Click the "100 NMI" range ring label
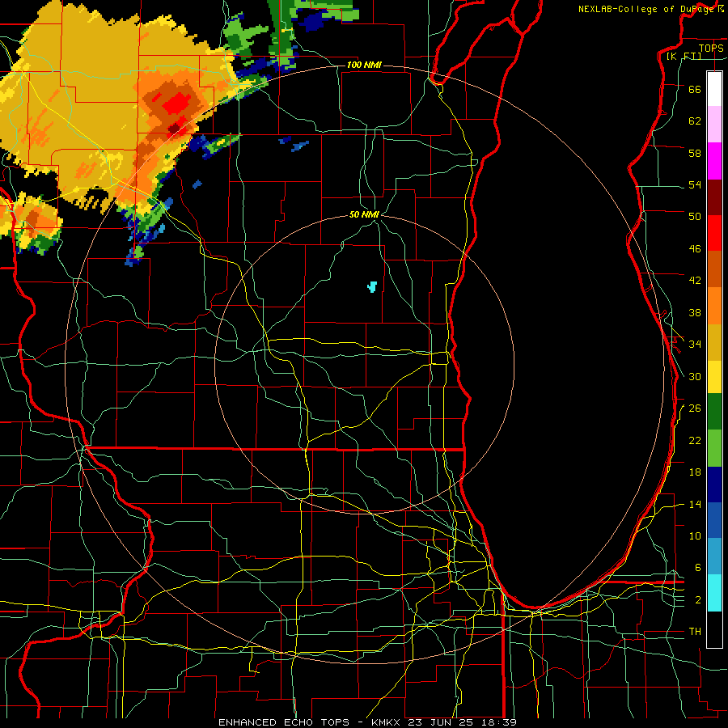 click(x=364, y=65)
